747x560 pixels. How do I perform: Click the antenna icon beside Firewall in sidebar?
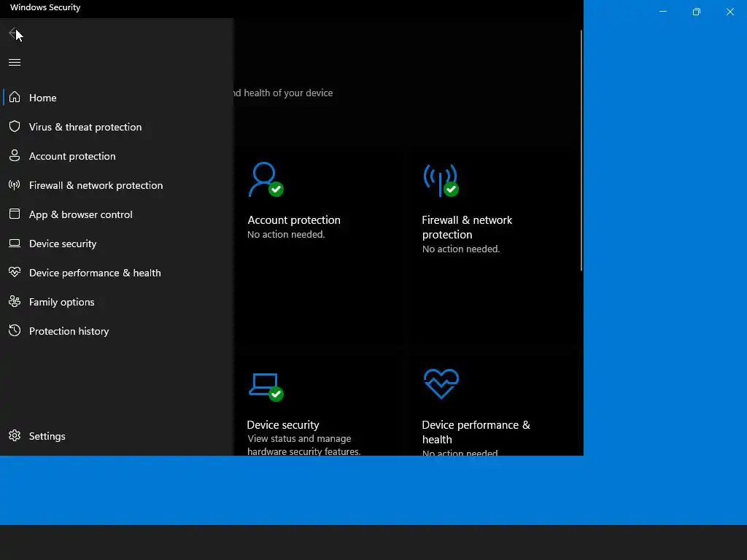coord(15,184)
